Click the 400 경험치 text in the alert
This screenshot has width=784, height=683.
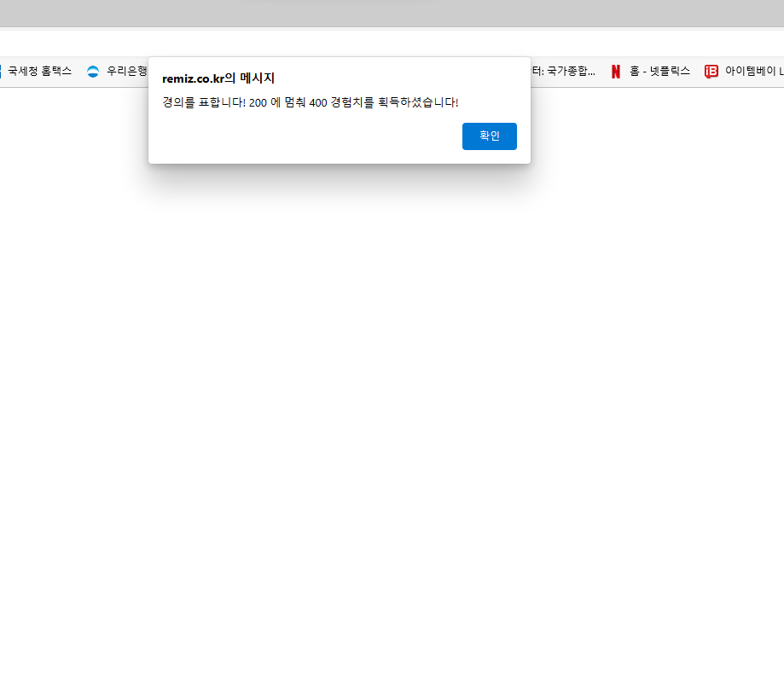tap(336, 103)
